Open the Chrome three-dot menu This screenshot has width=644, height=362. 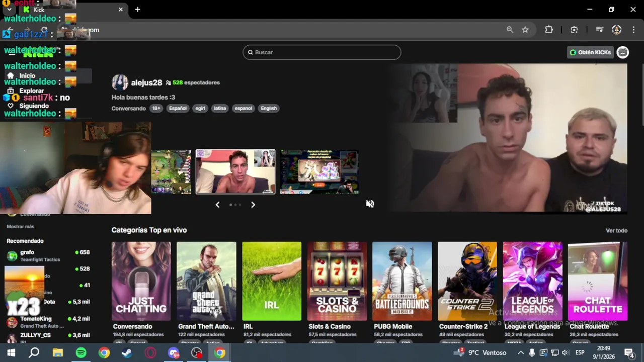coord(633,30)
